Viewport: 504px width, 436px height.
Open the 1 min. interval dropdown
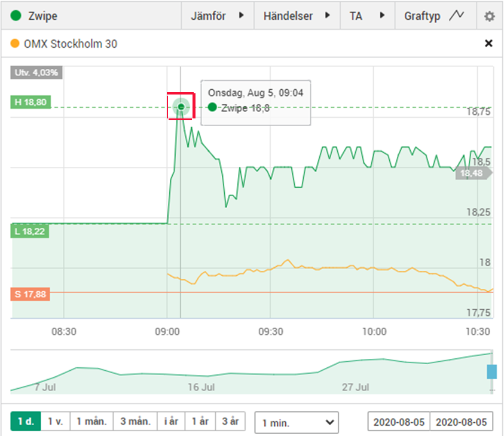[x=297, y=422]
